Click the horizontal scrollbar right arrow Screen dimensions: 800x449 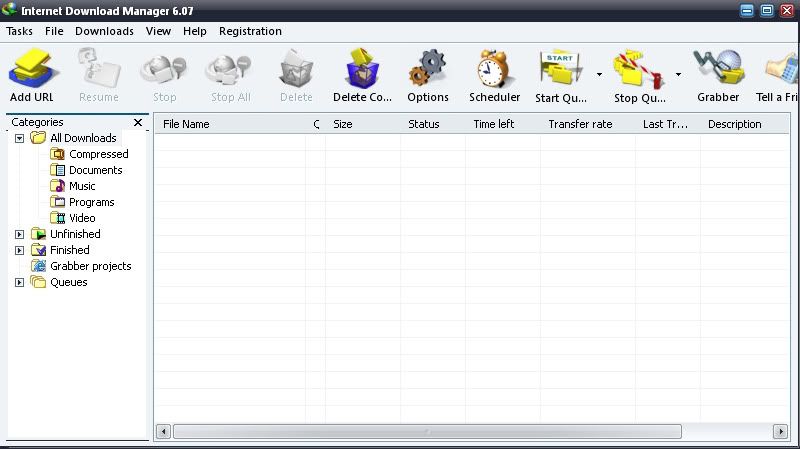pos(780,432)
